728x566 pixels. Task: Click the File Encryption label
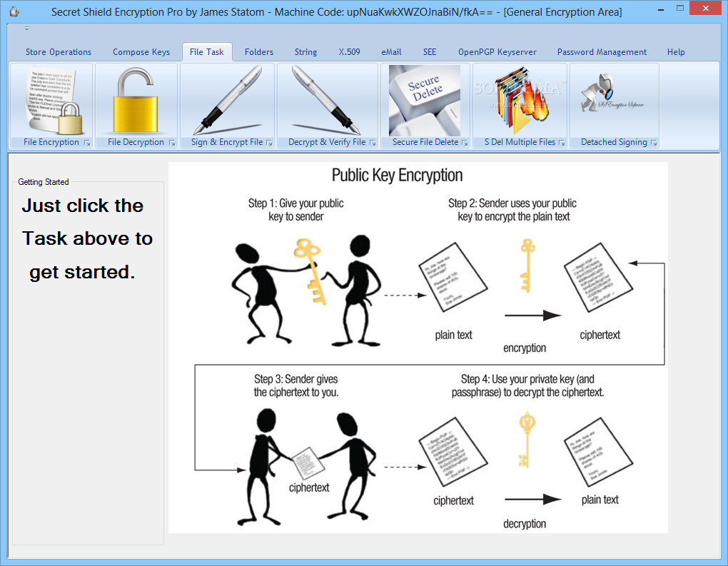pos(51,142)
